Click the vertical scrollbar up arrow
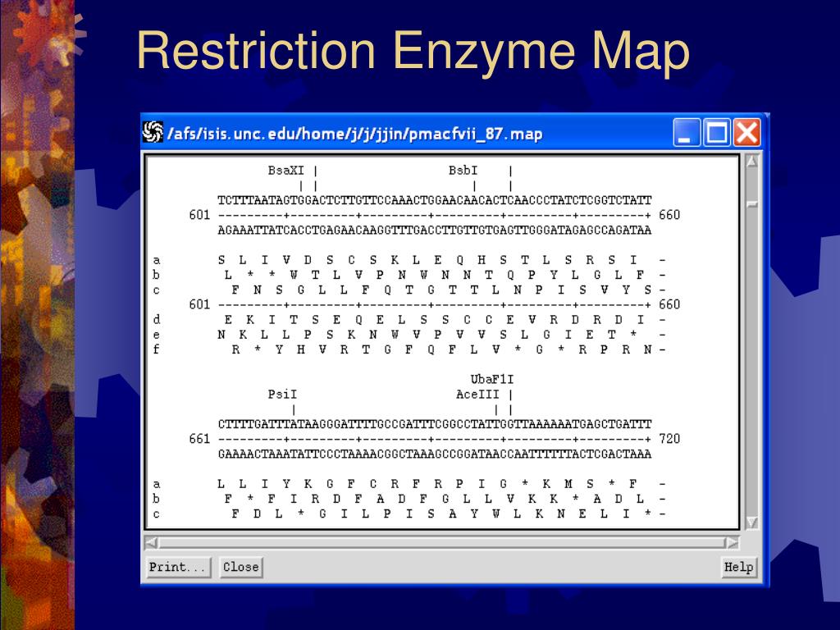Viewport: 840px width, 630px height. [752, 162]
